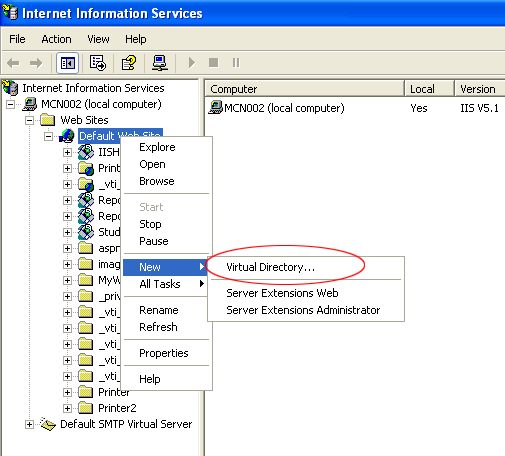Click the MyW folder icon
Screen dimensions: 505x456
click(x=86, y=280)
